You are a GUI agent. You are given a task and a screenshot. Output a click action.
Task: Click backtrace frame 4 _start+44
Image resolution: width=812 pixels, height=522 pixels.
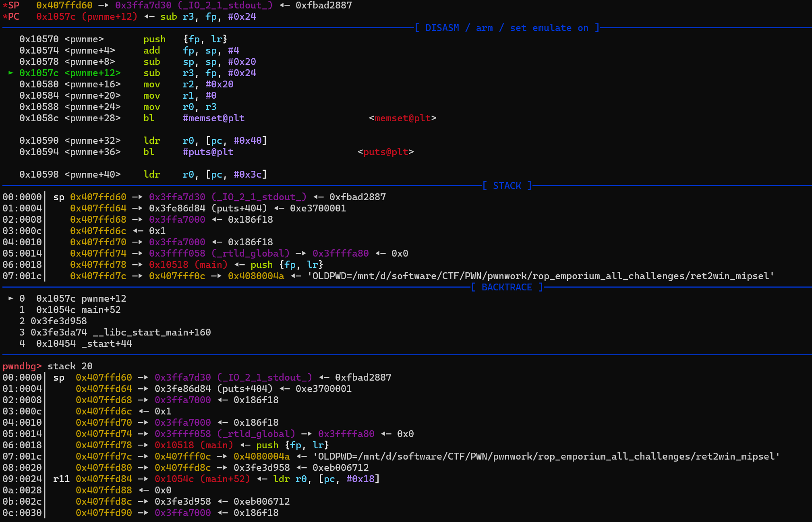(76, 344)
